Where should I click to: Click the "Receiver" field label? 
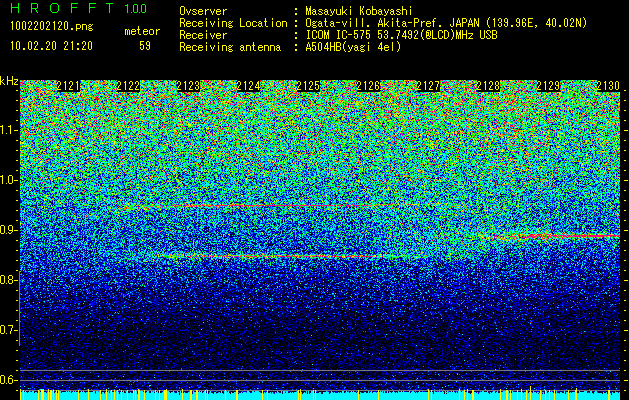click(203, 35)
